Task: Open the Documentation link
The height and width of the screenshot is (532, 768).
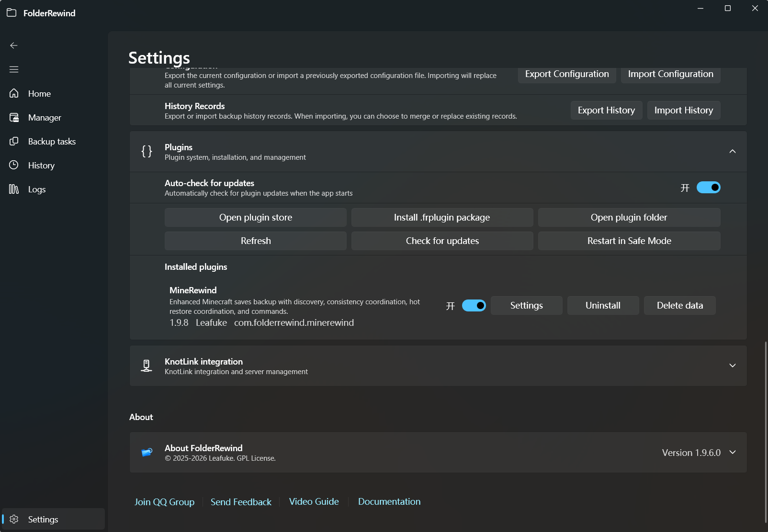Action: point(389,501)
